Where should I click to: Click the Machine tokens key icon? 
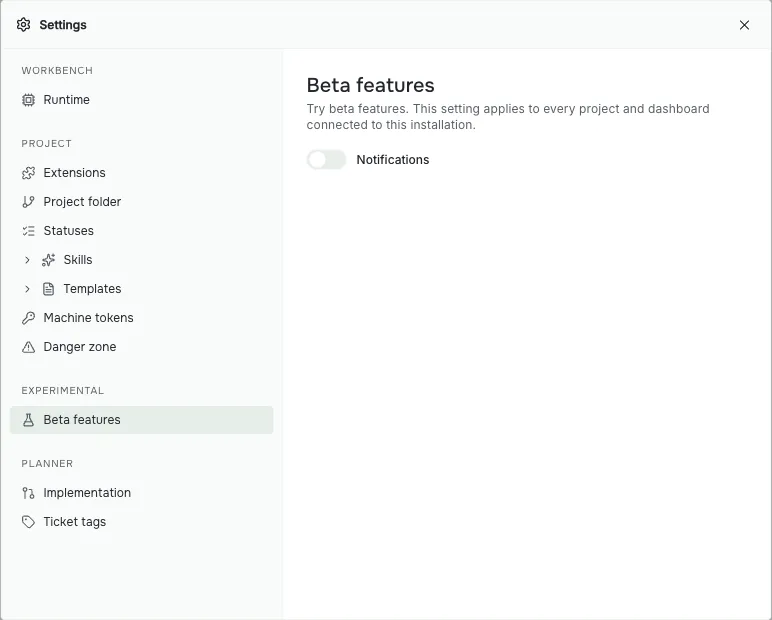(29, 318)
